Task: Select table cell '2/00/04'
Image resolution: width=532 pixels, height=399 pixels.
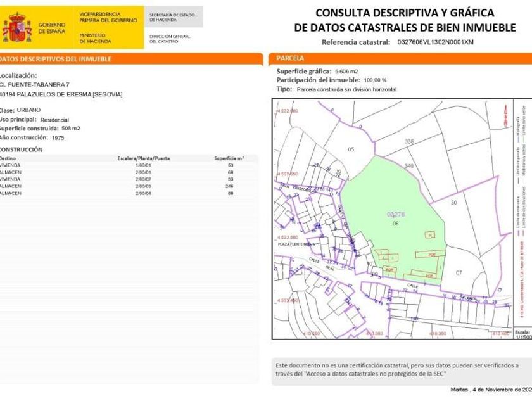Action: pyautogui.click(x=143, y=193)
